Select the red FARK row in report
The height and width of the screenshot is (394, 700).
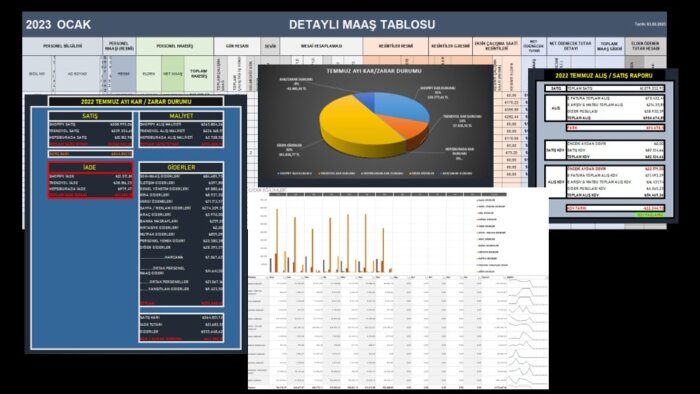pos(615,128)
